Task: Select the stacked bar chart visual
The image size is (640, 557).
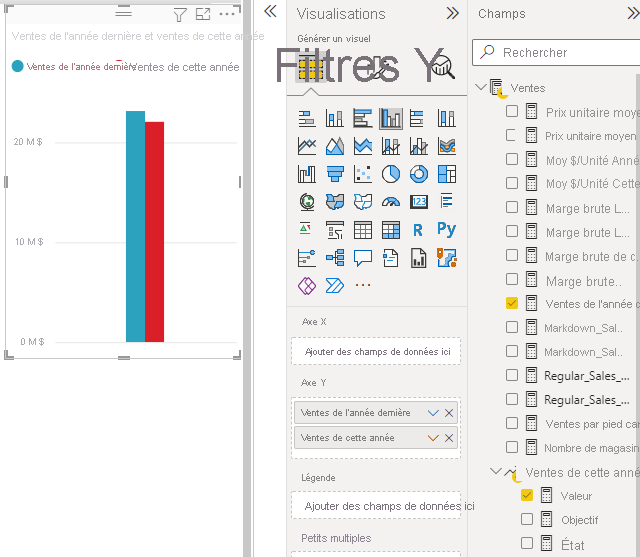Action: click(307, 119)
